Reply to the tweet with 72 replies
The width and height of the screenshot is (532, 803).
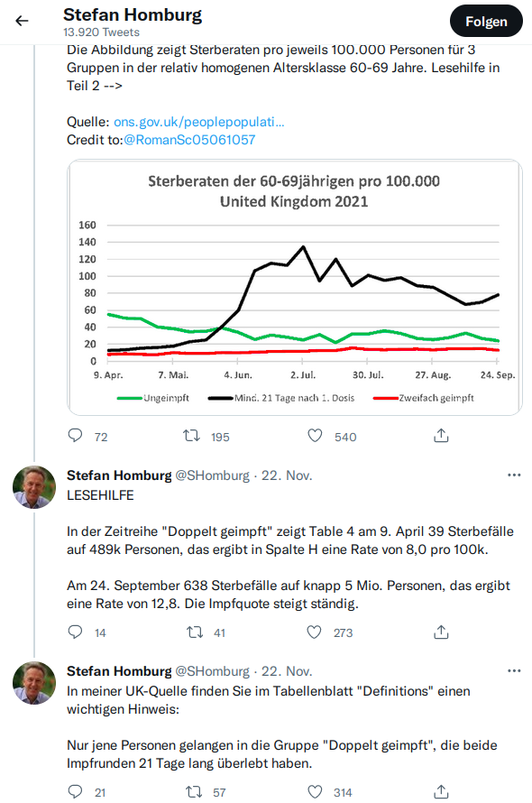75,436
